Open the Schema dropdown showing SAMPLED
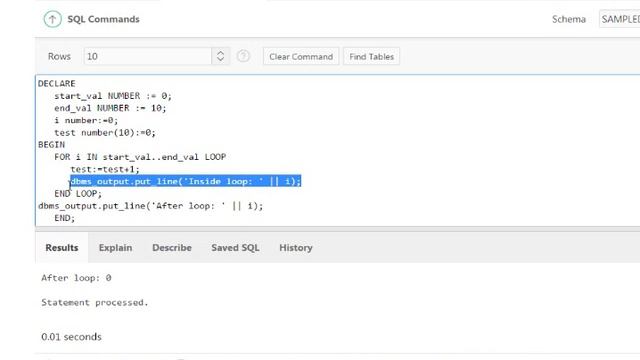 pyautogui.click(x=620, y=19)
